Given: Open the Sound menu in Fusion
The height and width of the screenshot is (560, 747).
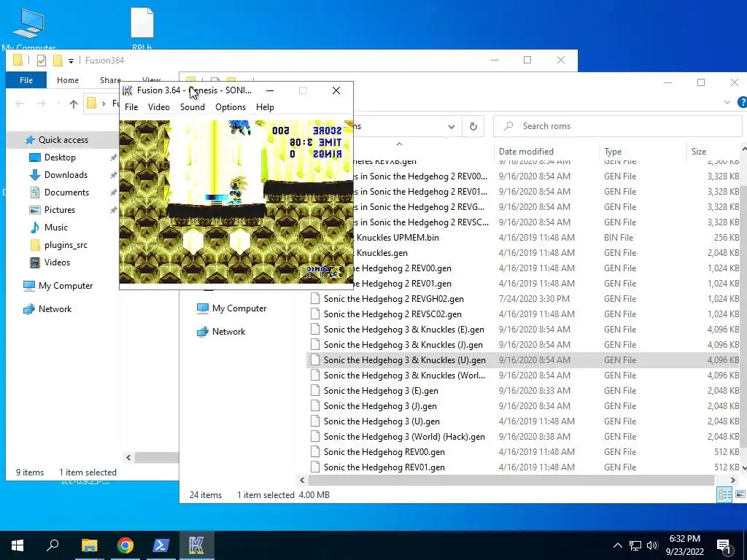Looking at the screenshot, I should click(x=192, y=107).
